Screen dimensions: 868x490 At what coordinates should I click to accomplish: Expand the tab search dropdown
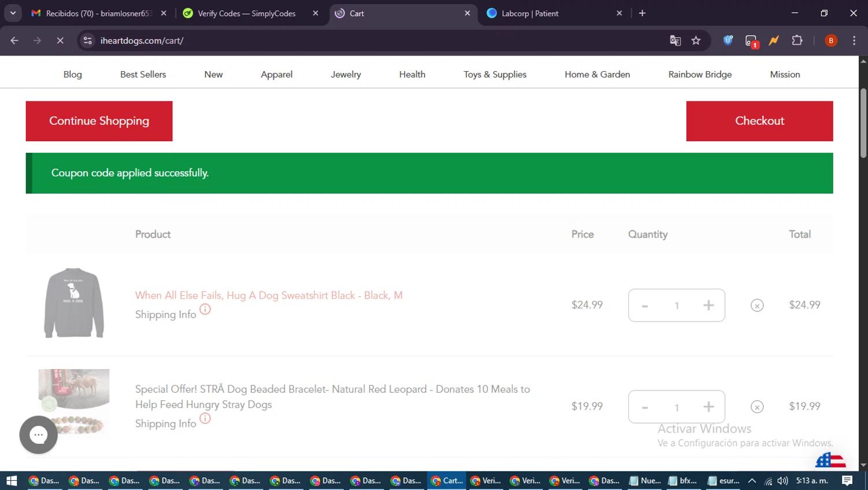(13, 13)
